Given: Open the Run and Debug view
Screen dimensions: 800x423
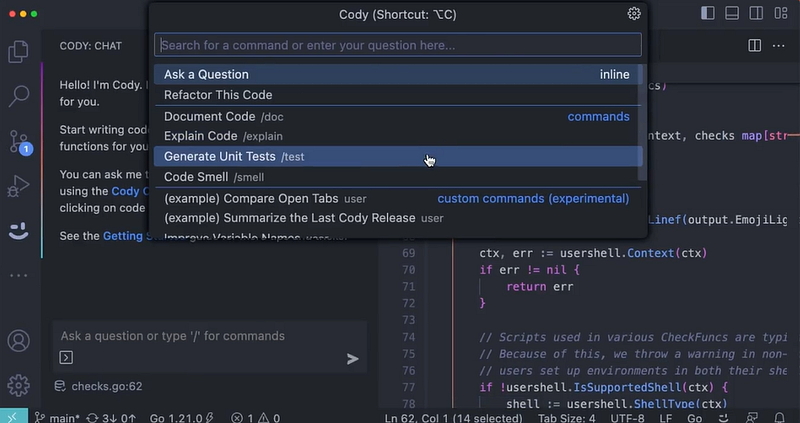Looking at the screenshot, I should pyautogui.click(x=18, y=186).
